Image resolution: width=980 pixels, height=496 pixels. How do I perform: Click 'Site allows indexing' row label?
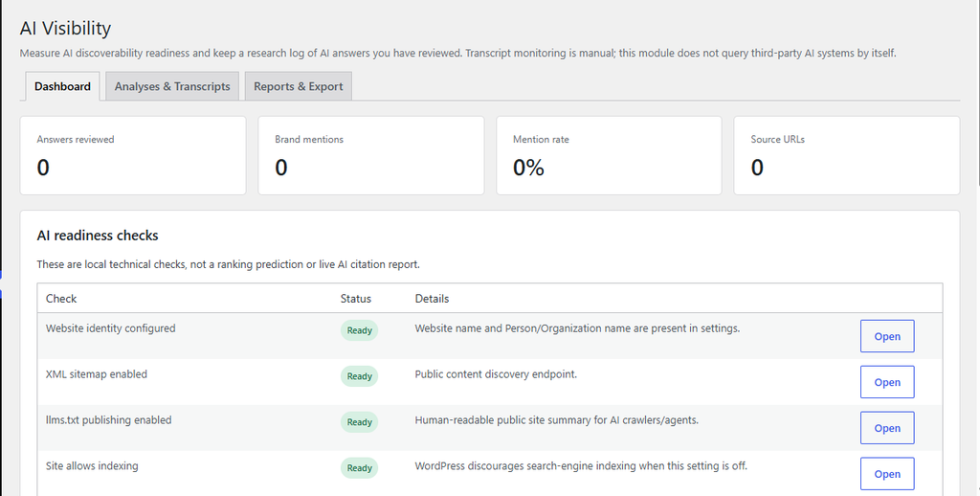[x=92, y=466]
